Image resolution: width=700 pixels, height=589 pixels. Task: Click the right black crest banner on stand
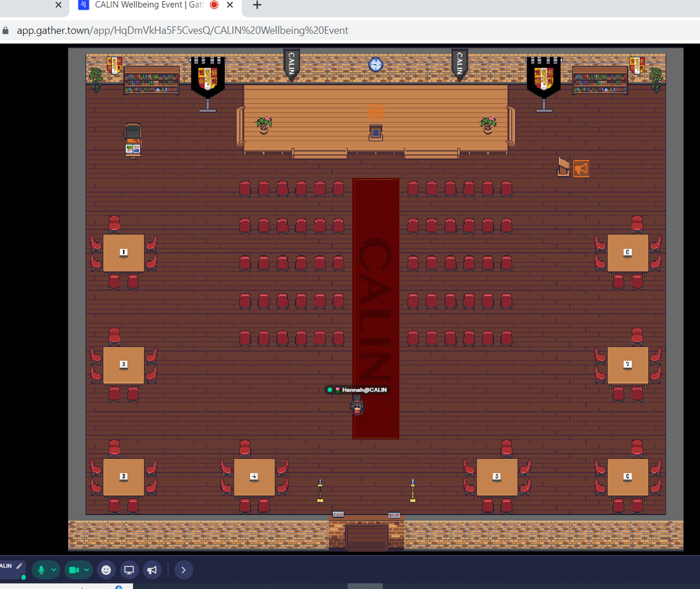click(x=544, y=83)
